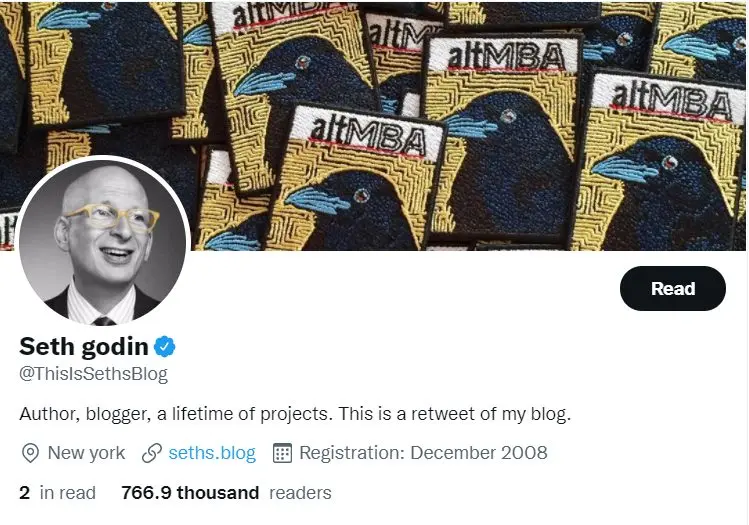Click the New york location text
This screenshot has width=749, height=525.
coord(86,453)
